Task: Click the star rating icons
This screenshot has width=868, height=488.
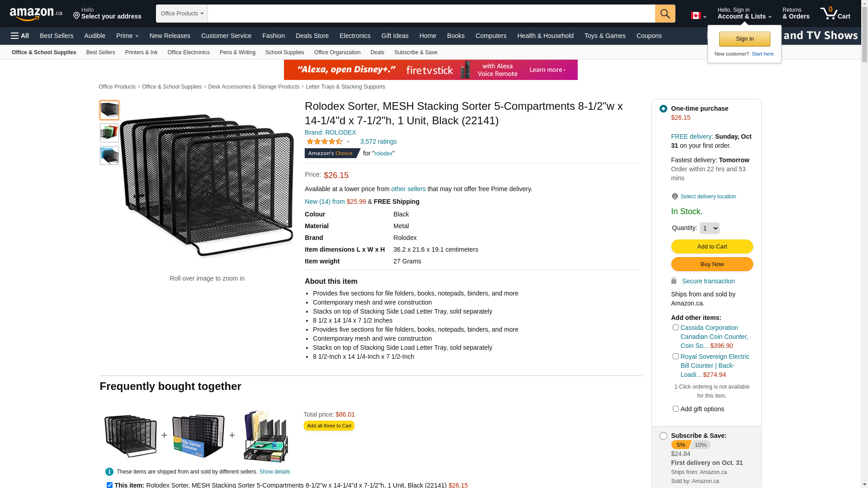Action: (325, 141)
